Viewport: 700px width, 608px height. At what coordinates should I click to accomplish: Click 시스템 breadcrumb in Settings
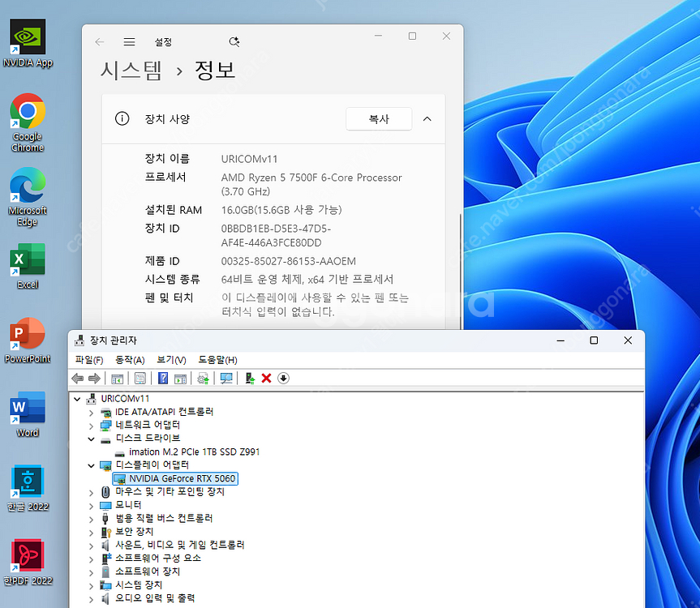point(131,71)
